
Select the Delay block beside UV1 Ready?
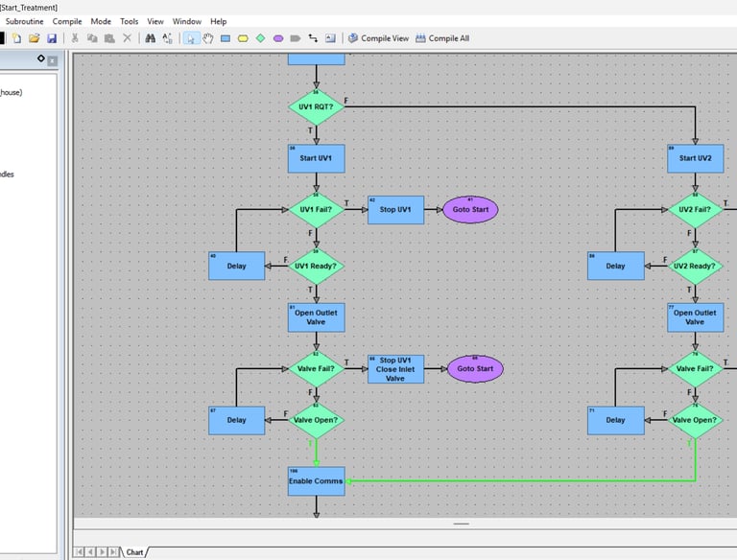(x=237, y=266)
